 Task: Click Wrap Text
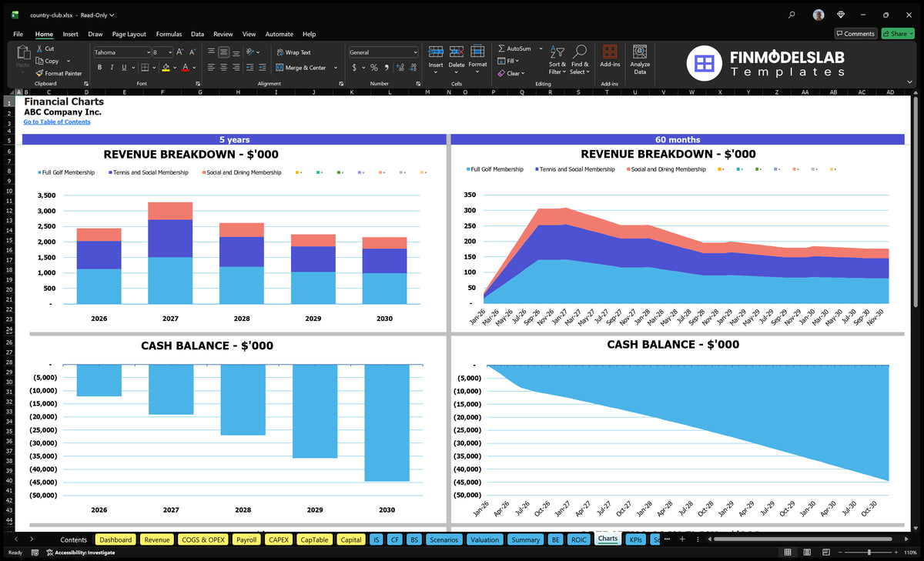coord(293,52)
